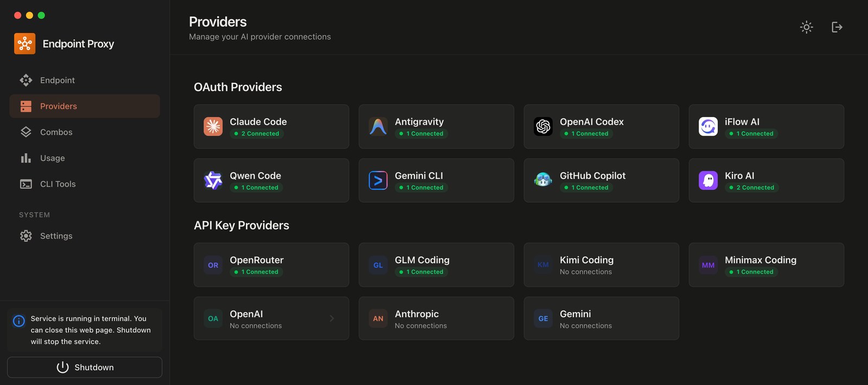
Task: Select Providers in the sidebar
Action: click(x=85, y=106)
